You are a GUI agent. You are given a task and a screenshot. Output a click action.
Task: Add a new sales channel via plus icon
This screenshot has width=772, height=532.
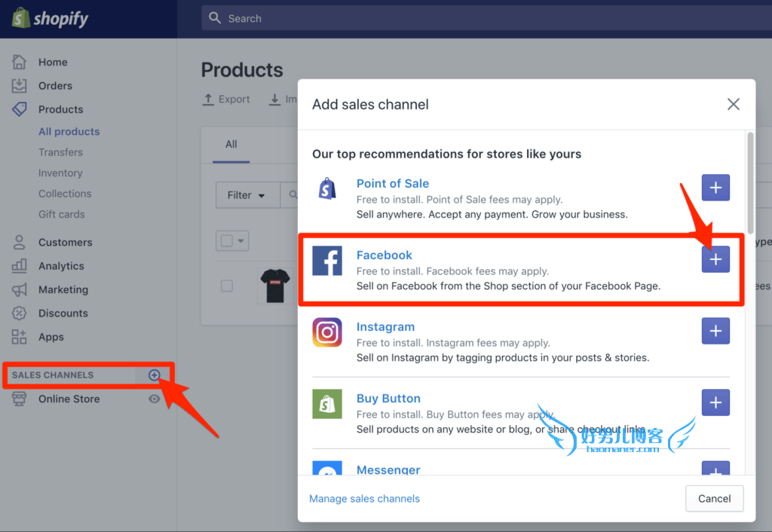154,375
